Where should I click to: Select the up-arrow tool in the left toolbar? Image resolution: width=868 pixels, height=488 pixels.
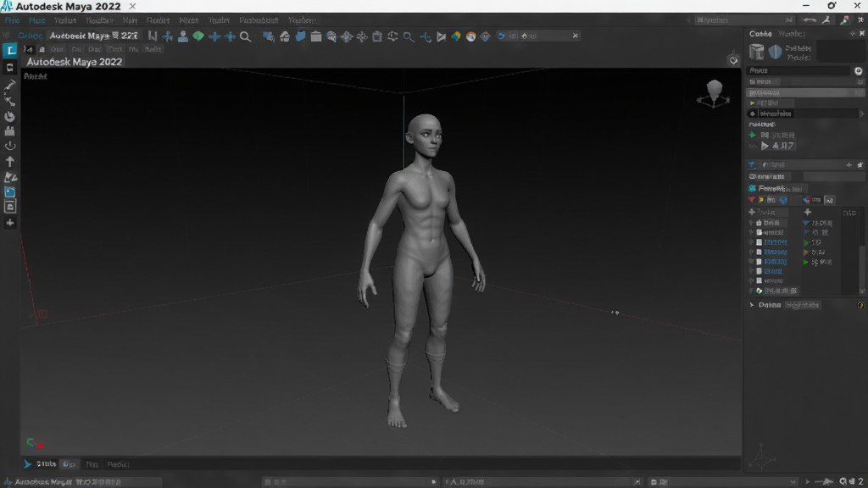[10, 162]
